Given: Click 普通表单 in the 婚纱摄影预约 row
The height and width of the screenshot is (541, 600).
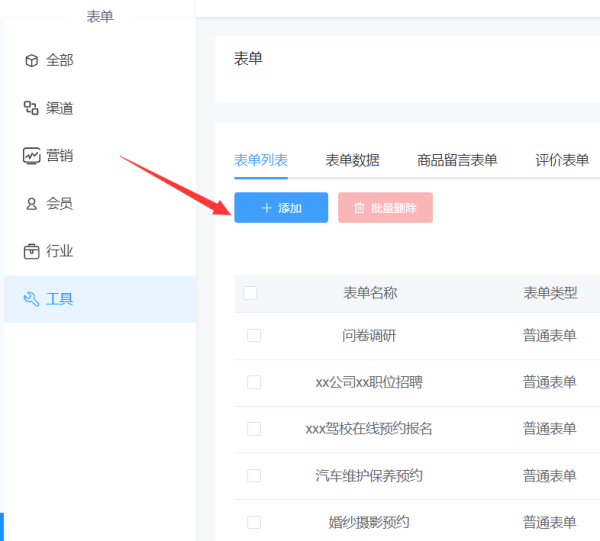Looking at the screenshot, I should coord(550,522).
